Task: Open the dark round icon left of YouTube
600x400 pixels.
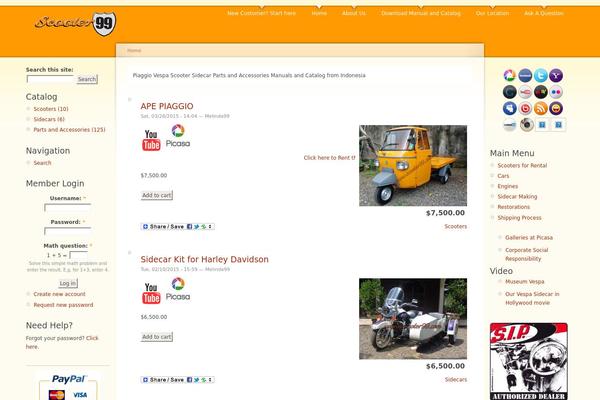Action: [509, 92]
